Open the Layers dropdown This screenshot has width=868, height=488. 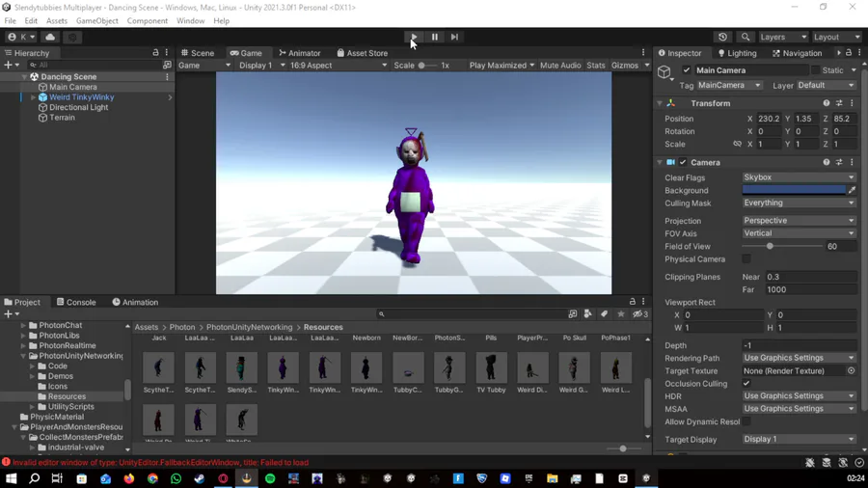coord(783,37)
